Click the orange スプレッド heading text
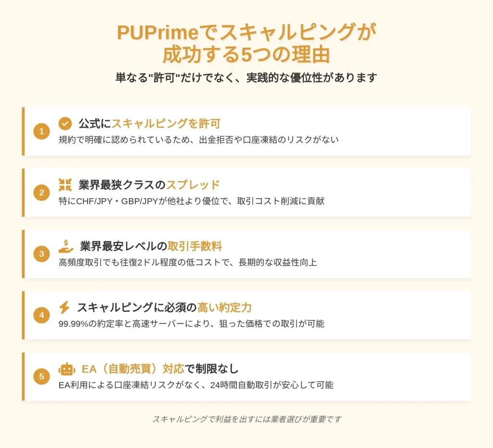This screenshot has width=493, height=448. 193,185
